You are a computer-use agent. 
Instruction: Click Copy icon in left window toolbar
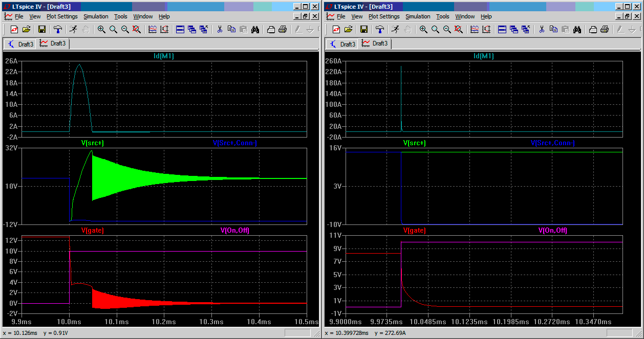click(x=231, y=29)
